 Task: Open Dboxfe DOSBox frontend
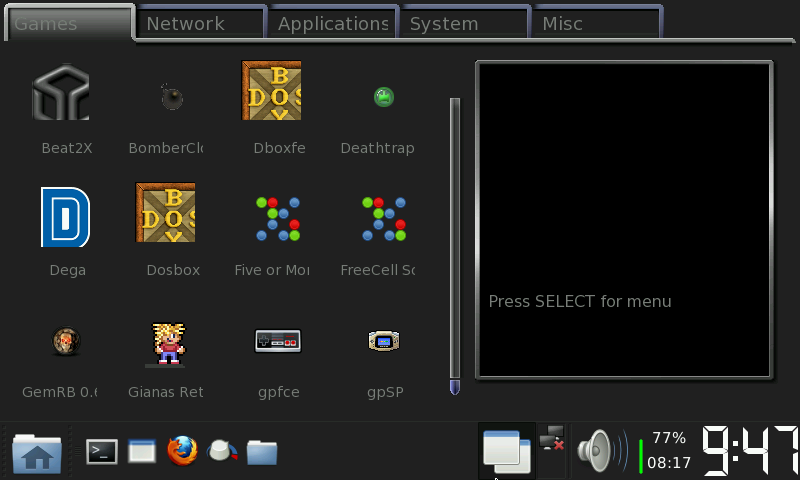272,92
